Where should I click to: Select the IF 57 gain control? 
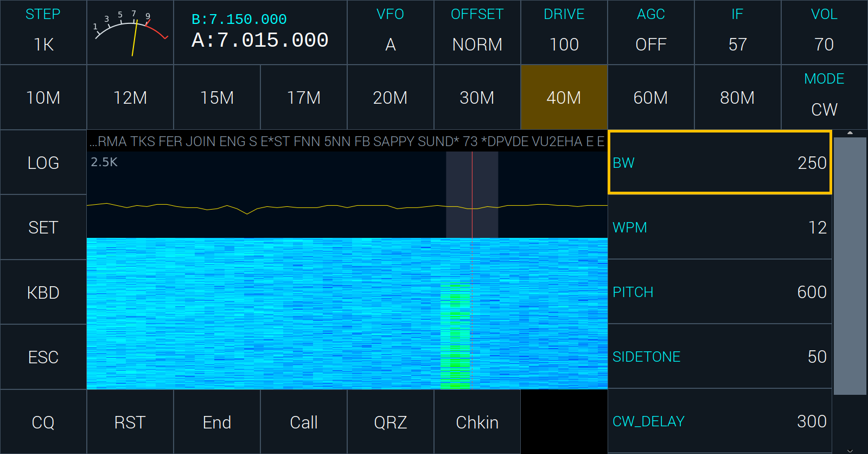coord(738,33)
